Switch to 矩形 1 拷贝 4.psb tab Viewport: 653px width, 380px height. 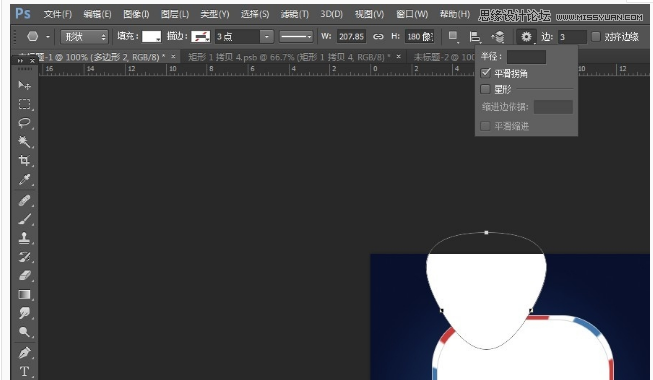point(289,57)
